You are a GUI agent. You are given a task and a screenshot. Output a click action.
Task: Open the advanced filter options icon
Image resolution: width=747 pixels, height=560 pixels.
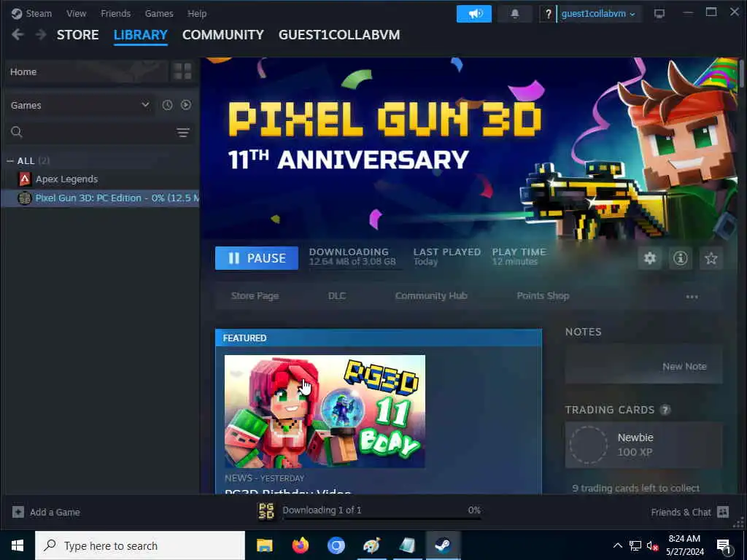coord(183,133)
